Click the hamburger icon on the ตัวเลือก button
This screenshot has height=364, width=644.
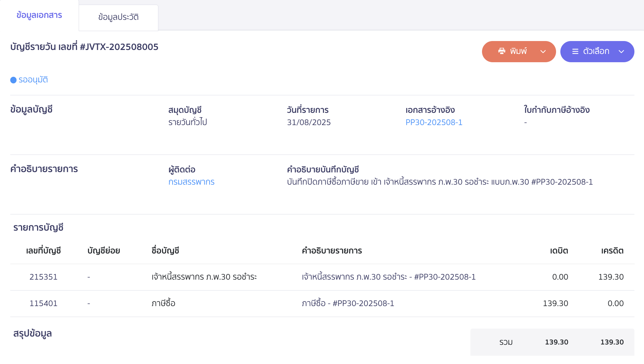coord(575,51)
